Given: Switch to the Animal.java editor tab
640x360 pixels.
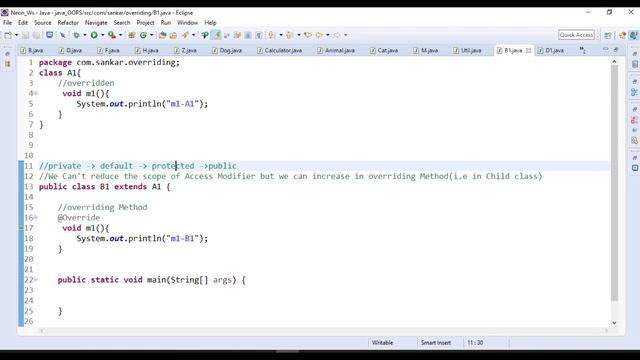Looking at the screenshot, I should tap(336, 51).
